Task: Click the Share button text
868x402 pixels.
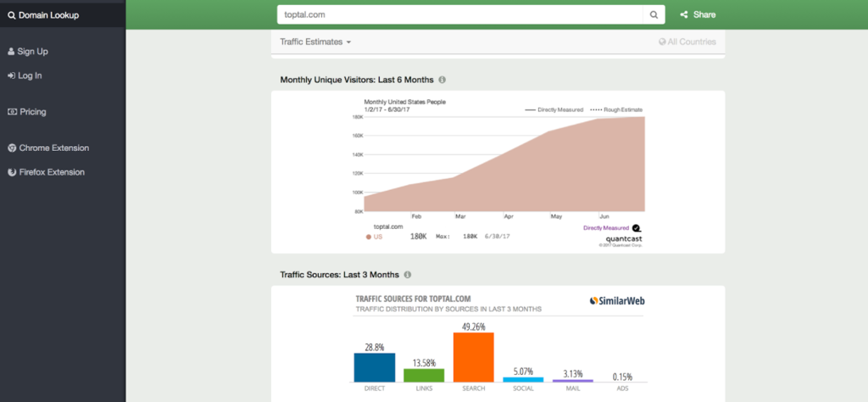Action: (704, 15)
